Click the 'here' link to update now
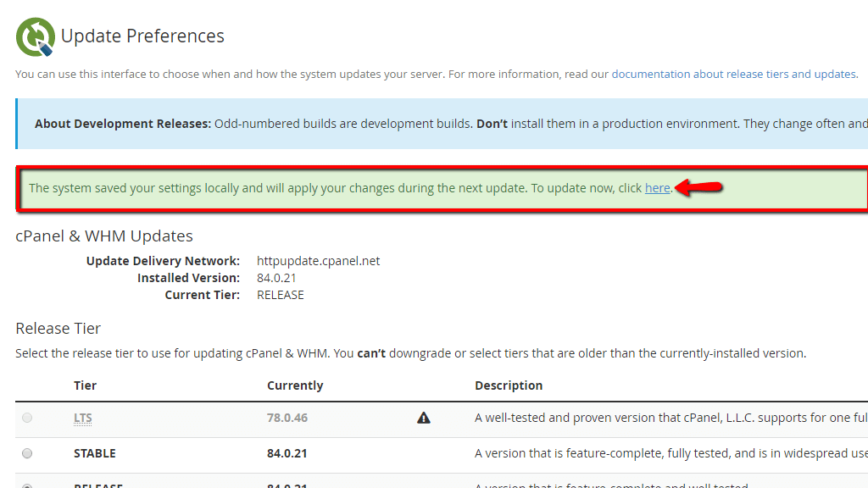Image resolution: width=868 pixels, height=488 pixels. coord(657,188)
